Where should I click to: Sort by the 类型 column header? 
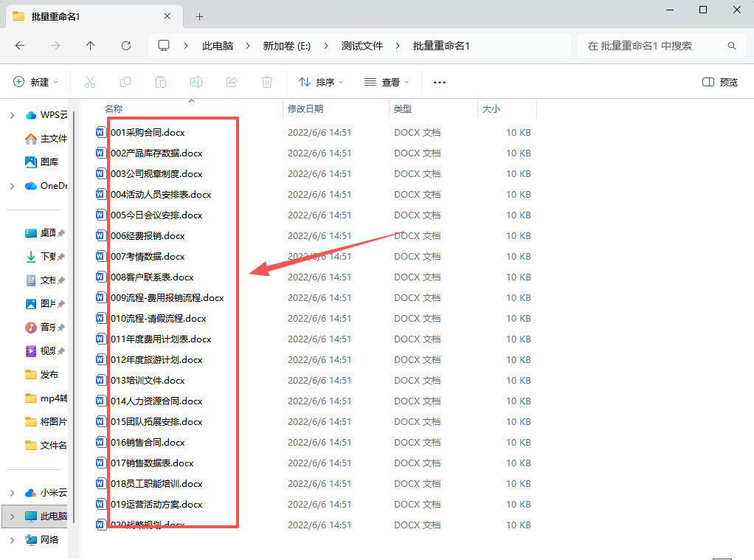(x=403, y=108)
